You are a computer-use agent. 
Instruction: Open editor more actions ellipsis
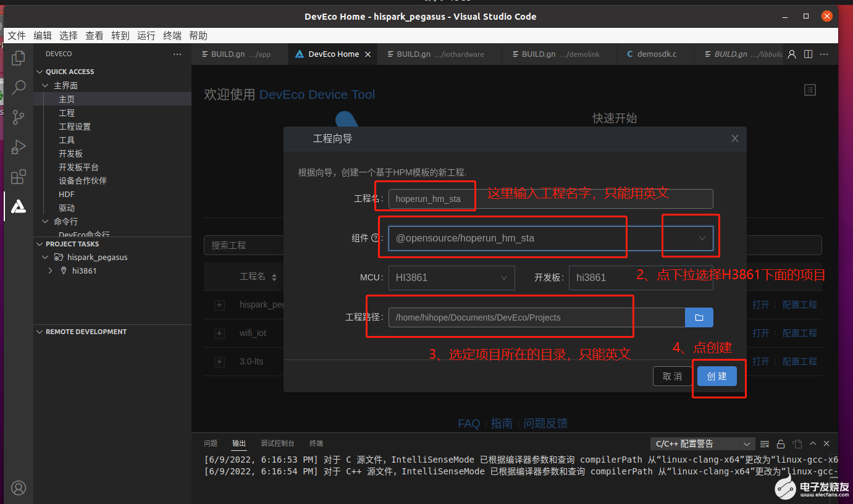pyautogui.click(x=823, y=54)
